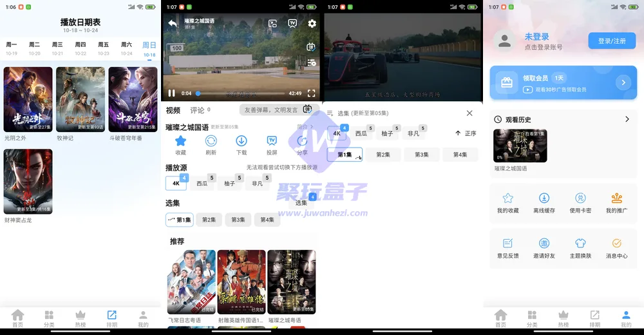Tap danmaku input 友善弹幕，文明发言

pos(271,110)
